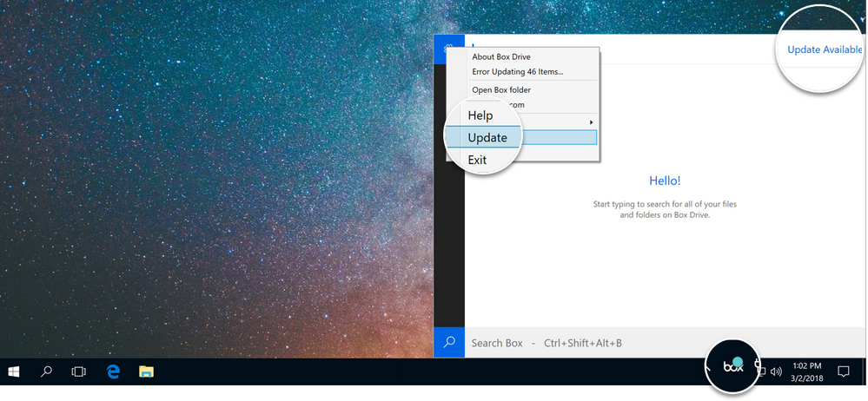Expand the Help submenu arrow

pos(591,122)
